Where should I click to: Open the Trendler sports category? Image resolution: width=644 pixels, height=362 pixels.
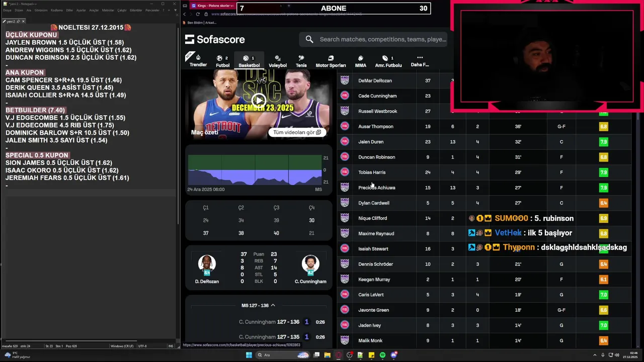pyautogui.click(x=198, y=60)
